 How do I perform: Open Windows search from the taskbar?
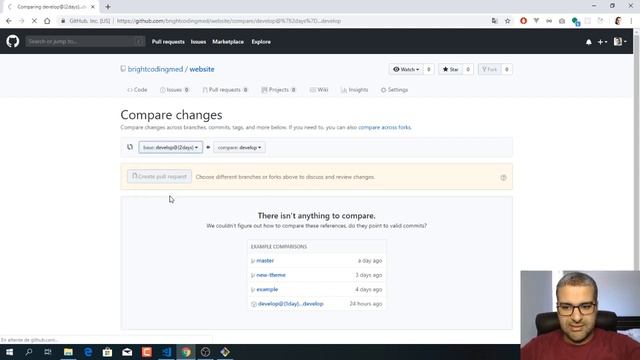tap(29, 352)
